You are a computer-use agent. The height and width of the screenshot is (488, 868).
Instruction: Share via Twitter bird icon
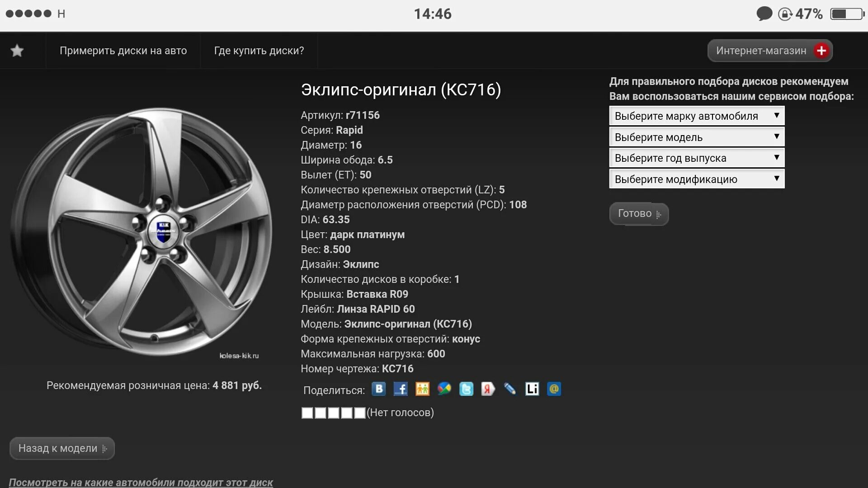[466, 389]
